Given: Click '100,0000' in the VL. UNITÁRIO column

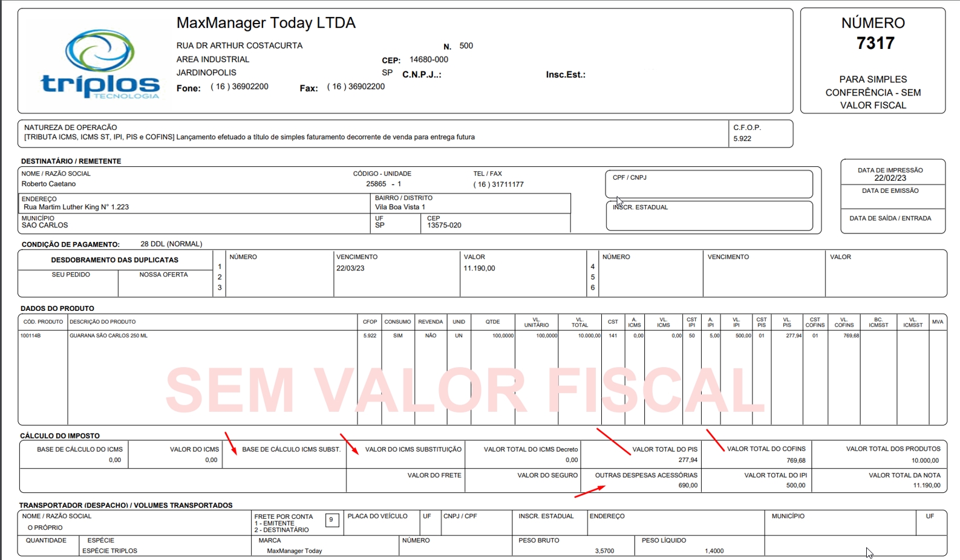Looking at the screenshot, I should tap(547, 336).
